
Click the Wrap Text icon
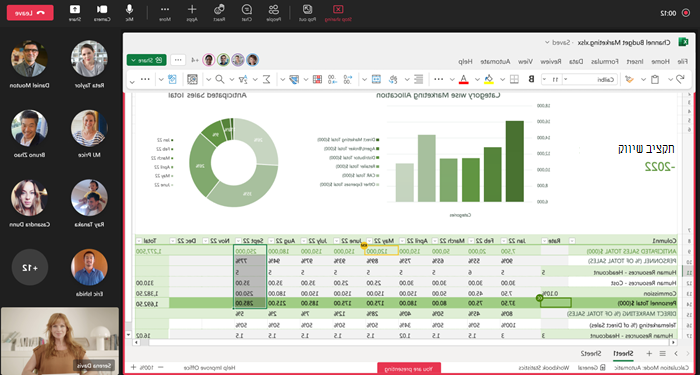tap(394, 79)
